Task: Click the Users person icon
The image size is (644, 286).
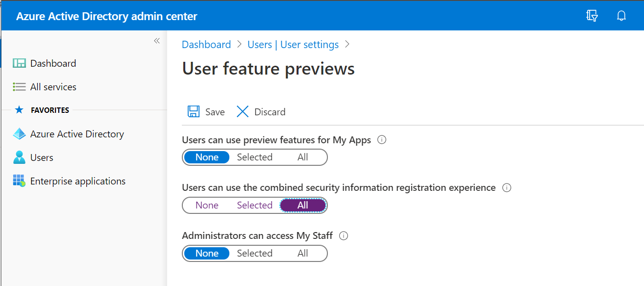Action: pos(19,157)
